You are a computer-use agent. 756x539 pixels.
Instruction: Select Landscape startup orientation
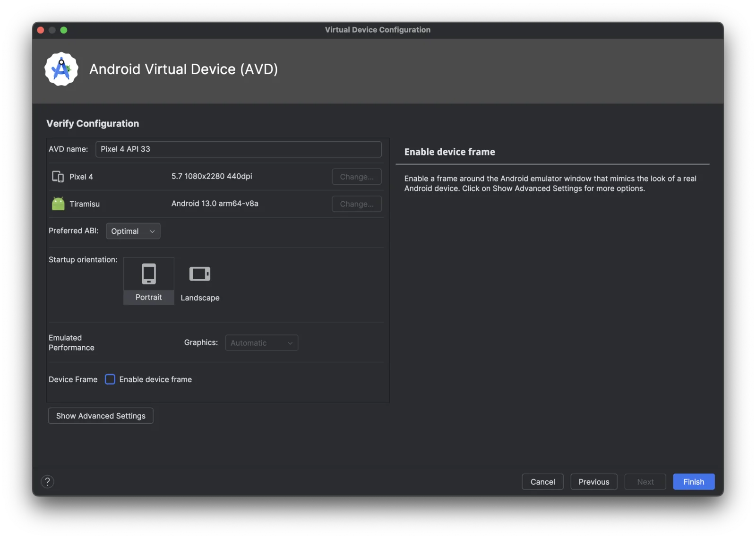pyautogui.click(x=200, y=282)
